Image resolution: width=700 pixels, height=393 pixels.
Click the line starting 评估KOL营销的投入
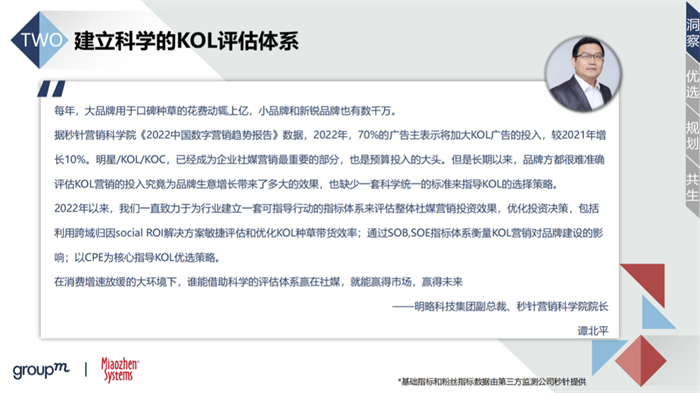coord(306,184)
